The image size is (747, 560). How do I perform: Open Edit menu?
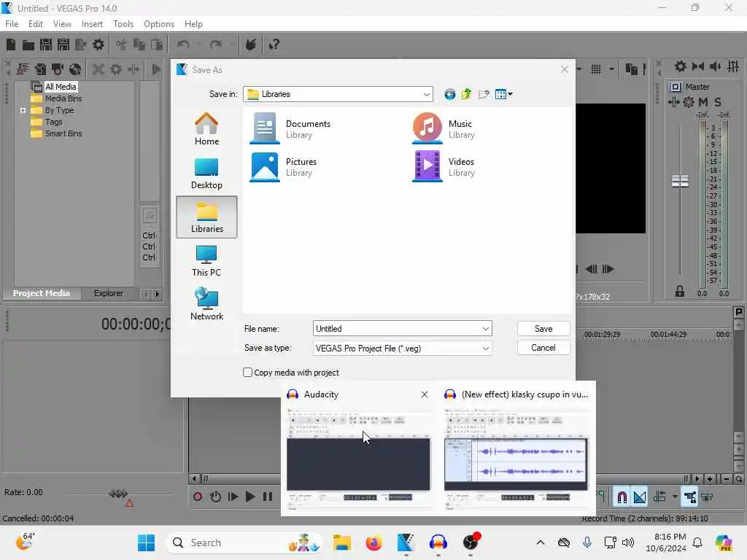pos(36,24)
